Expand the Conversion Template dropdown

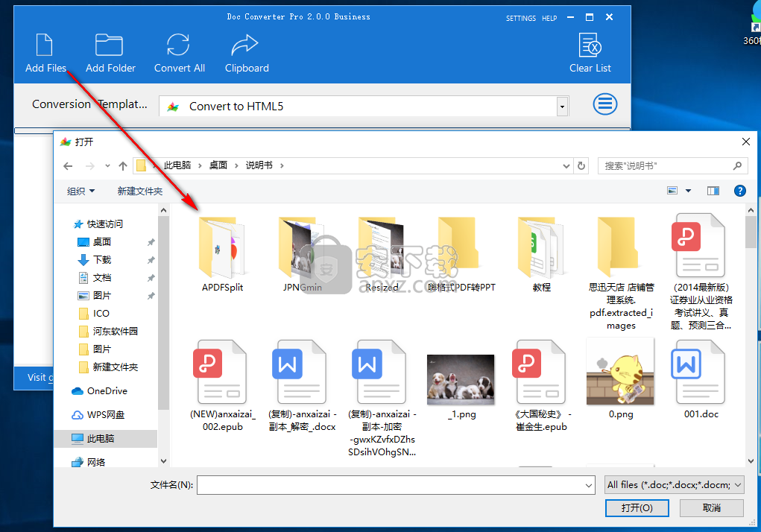[562, 107]
